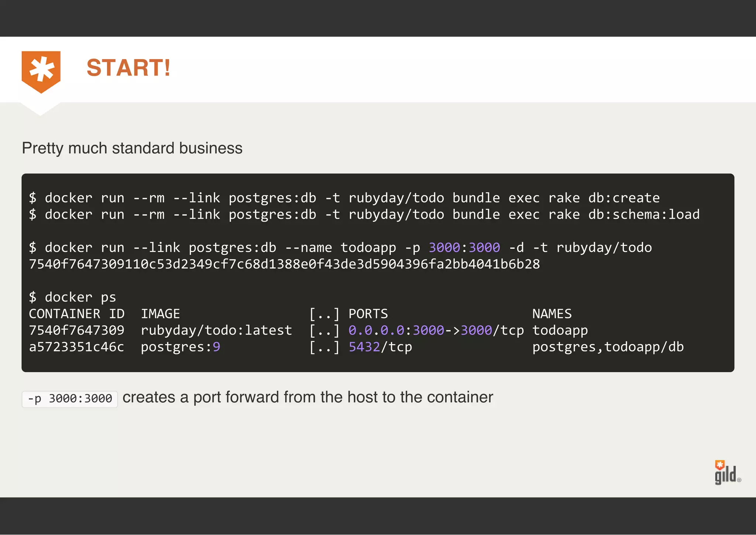Viewport: 756px width, 535px height.
Task: Click the PORTS column header
Action: [x=368, y=314]
